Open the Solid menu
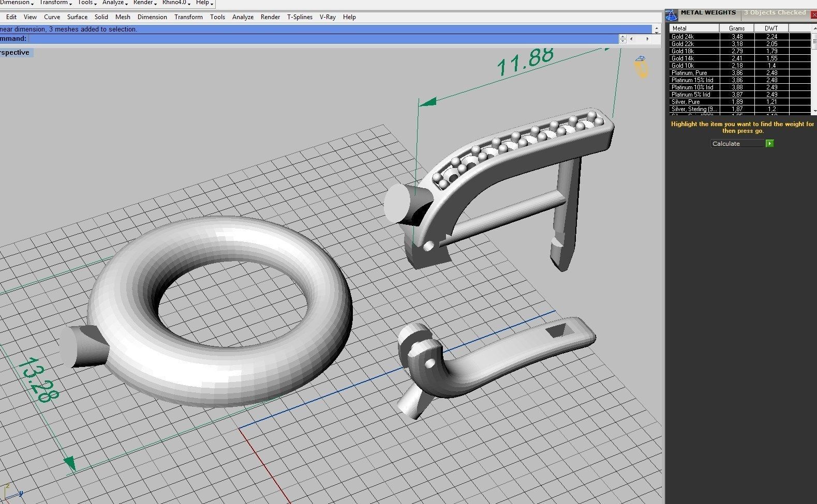 pyautogui.click(x=101, y=17)
